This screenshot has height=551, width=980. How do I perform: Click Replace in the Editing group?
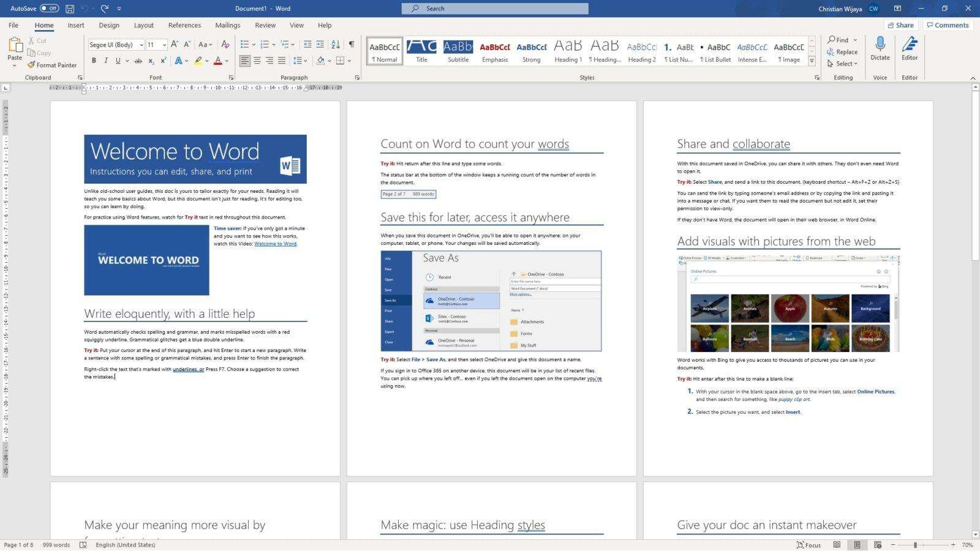844,52
